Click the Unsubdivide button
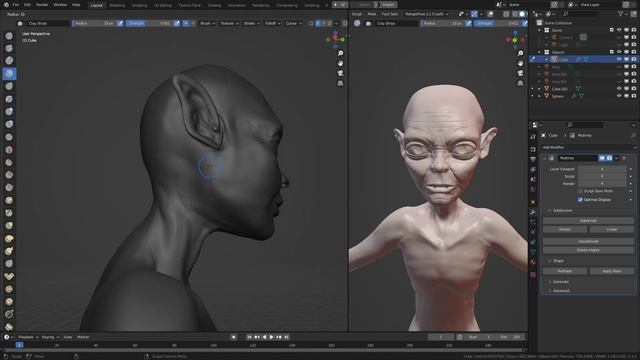640x360 pixels. 588,241
